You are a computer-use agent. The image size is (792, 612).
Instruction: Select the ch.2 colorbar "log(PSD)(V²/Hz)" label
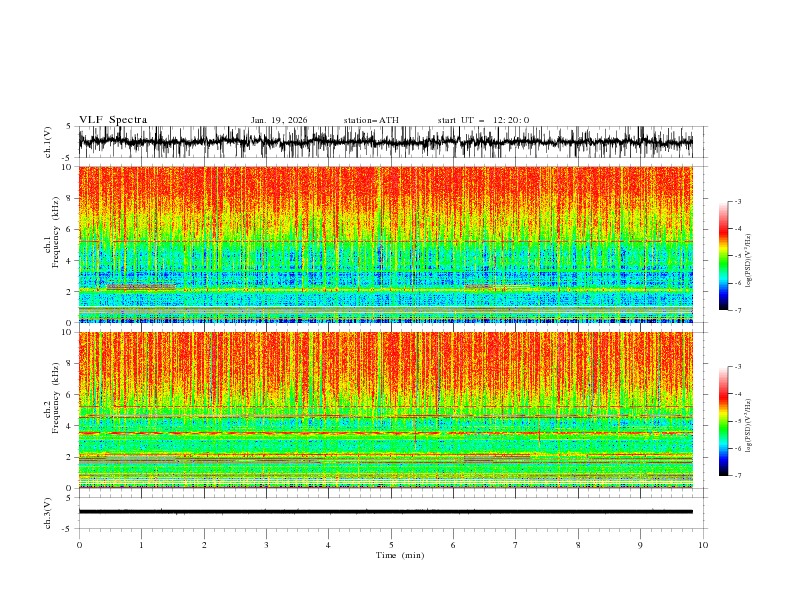pyautogui.click(x=748, y=425)
